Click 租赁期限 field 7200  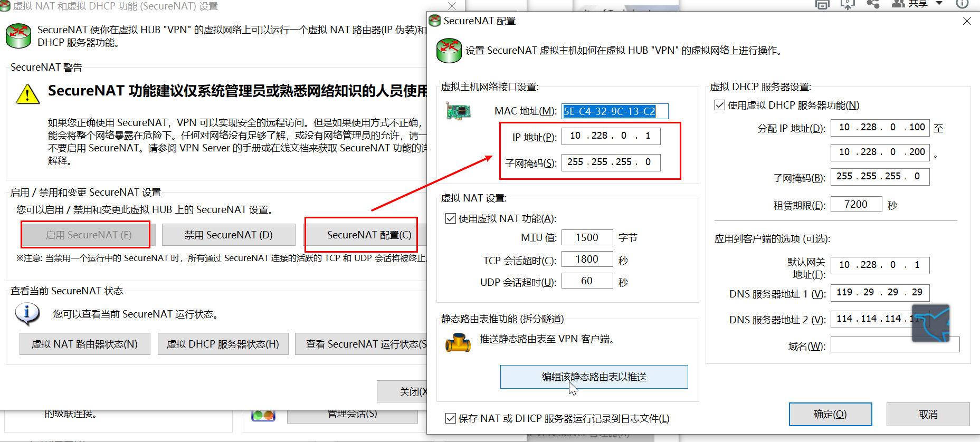(x=857, y=205)
